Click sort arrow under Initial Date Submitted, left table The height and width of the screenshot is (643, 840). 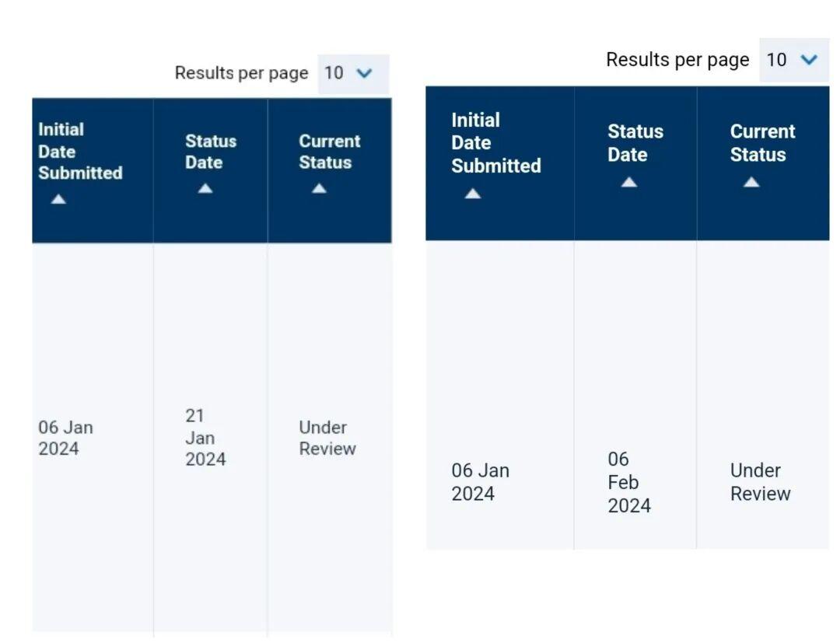[x=59, y=199]
